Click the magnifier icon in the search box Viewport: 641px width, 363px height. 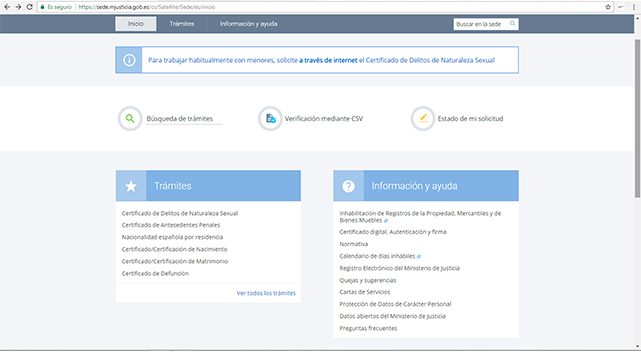513,24
